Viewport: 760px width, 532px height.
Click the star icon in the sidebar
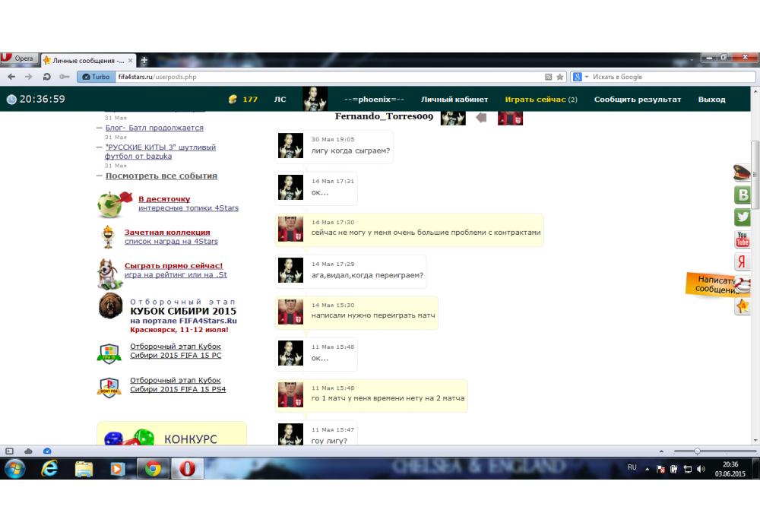[x=743, y=306]
